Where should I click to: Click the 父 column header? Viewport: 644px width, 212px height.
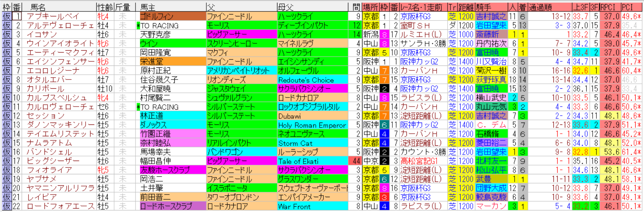pos(211,7)
